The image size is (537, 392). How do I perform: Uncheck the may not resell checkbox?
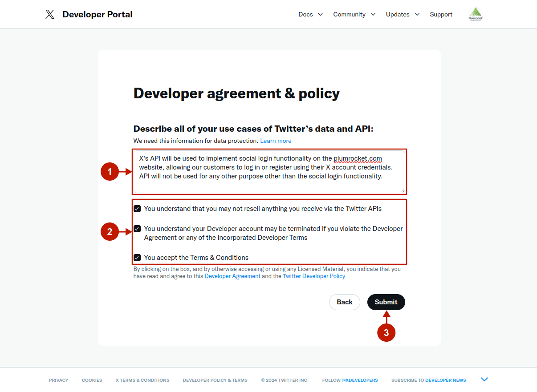click(137, 209)
